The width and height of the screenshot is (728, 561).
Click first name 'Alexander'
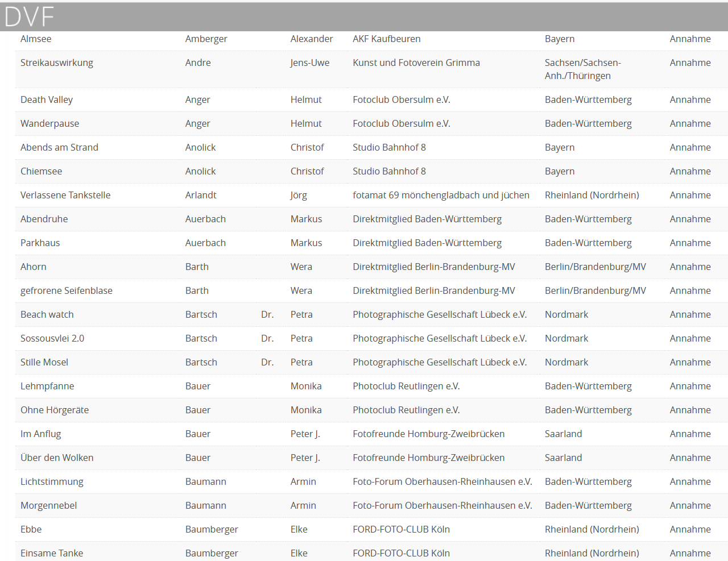(x=312, y=39)
